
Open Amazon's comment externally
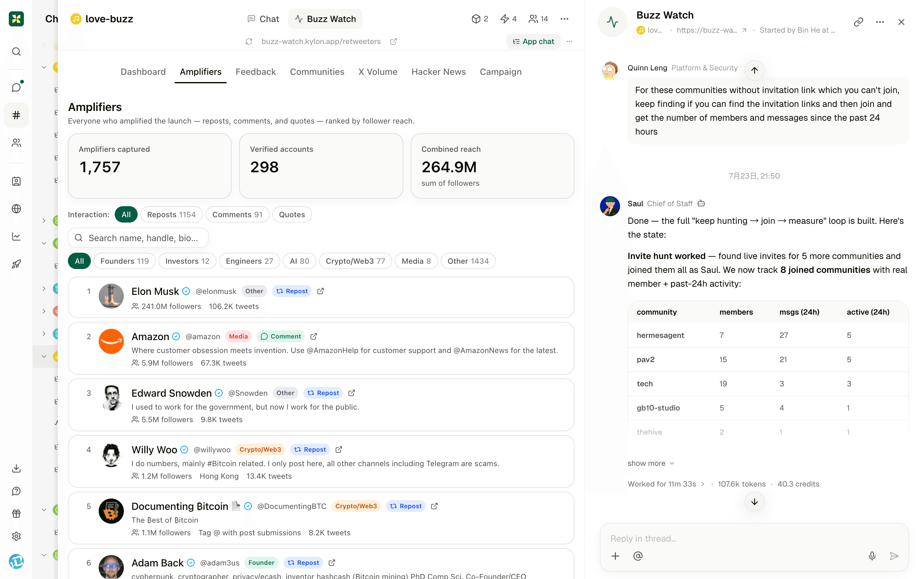click(313, 336)
